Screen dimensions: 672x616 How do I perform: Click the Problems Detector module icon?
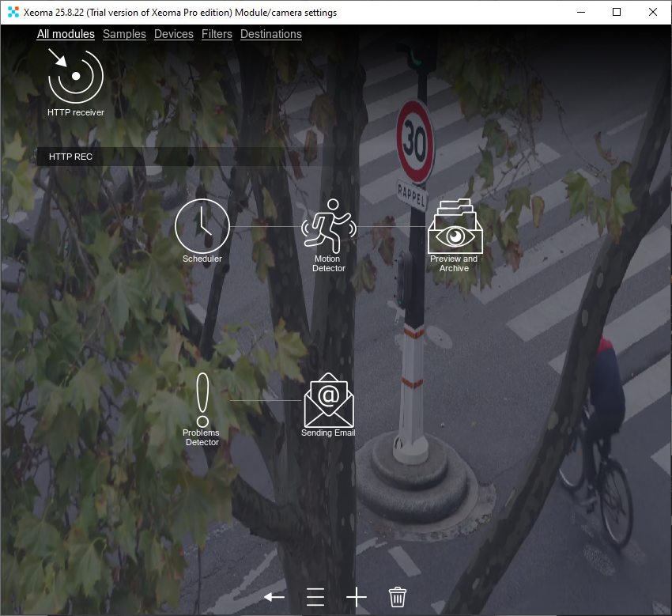(202, 400)
